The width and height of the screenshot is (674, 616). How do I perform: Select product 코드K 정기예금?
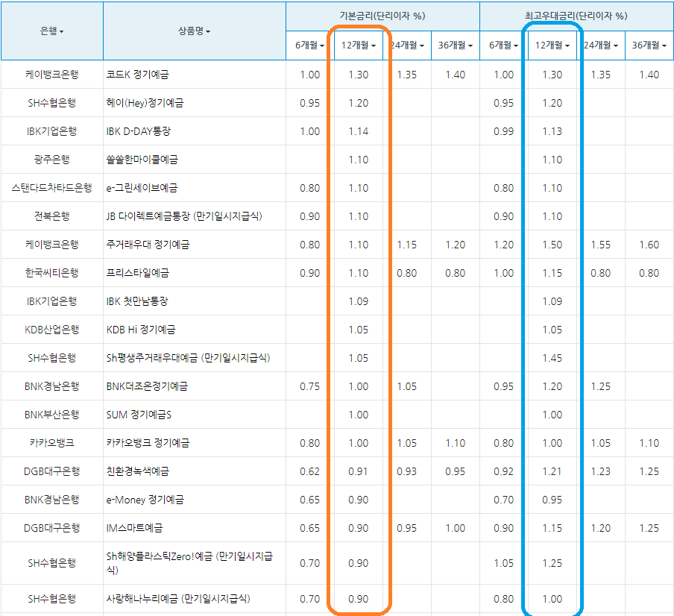(137, 75)
